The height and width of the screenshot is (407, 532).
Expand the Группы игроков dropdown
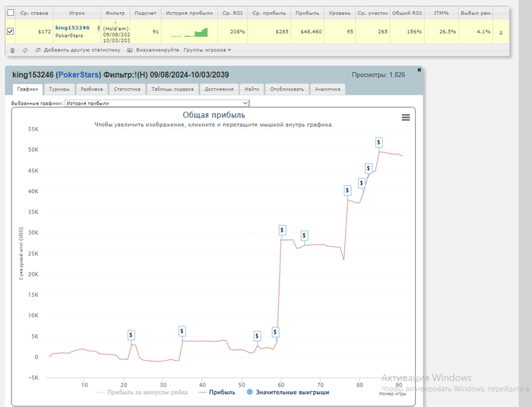point(207,50)
